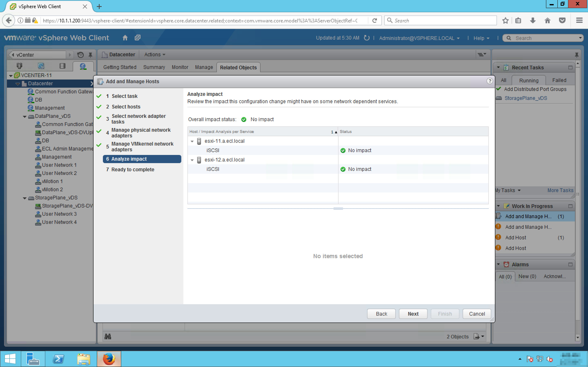Open the wizard help question mark icon
The image size is (588, 367).
[489, 81]
